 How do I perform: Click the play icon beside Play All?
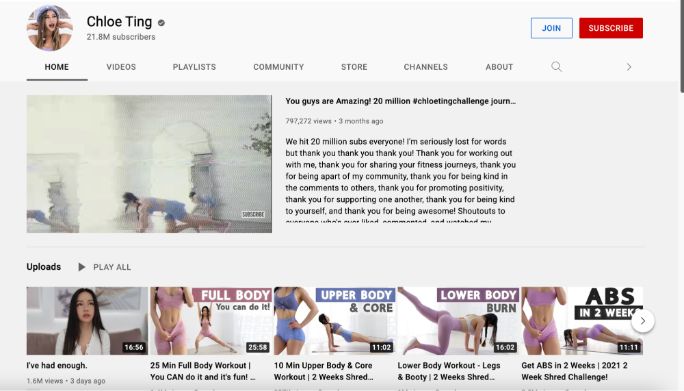tap(82, 267)
